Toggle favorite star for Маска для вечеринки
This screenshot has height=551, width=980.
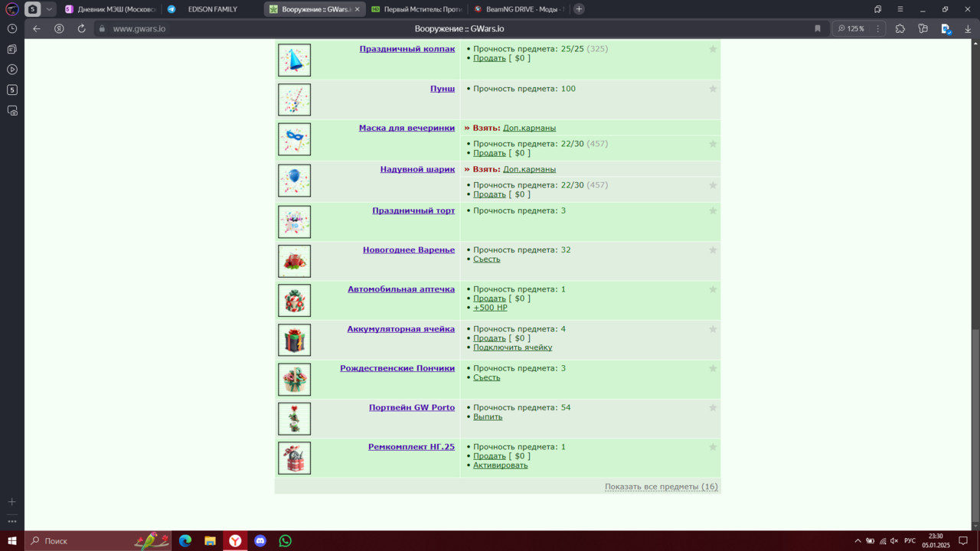pyautogui.click(x=713, y=144)
